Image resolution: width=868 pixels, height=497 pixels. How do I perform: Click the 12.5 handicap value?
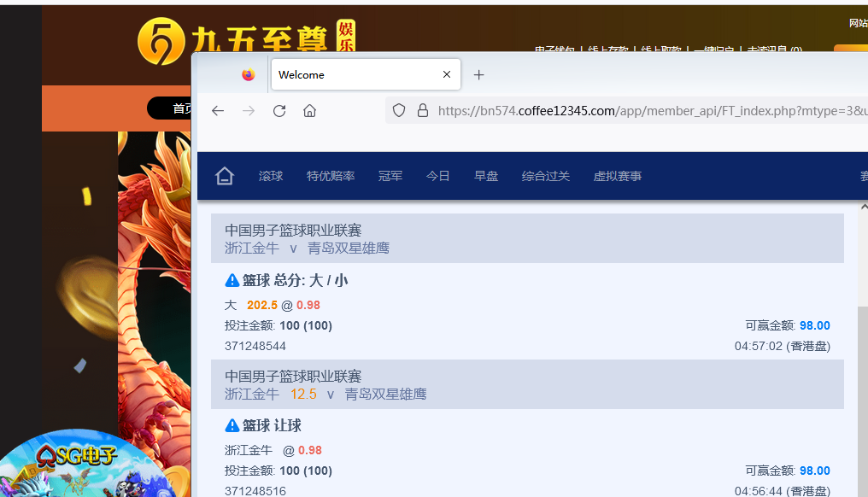(x=303, y=394)
